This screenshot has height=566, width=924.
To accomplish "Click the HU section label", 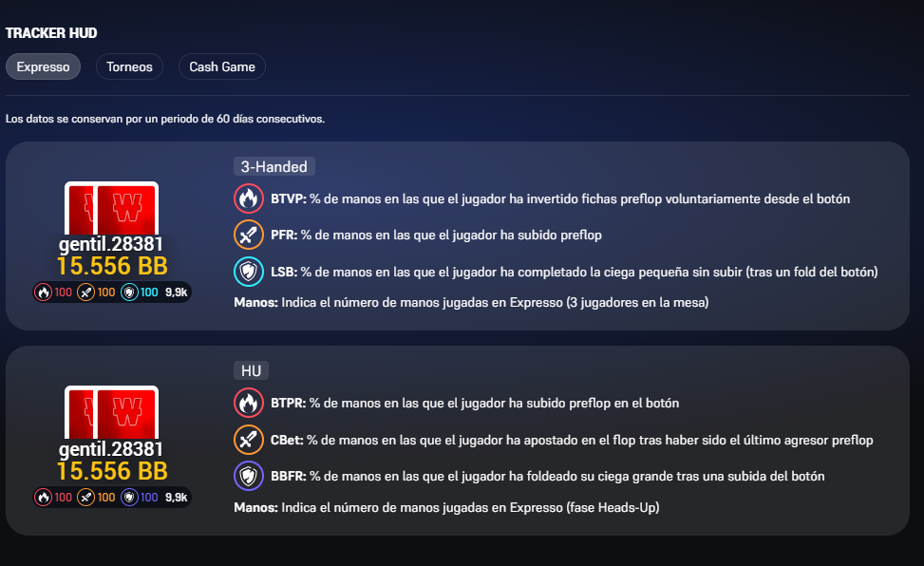I will pyautogui.click(x=251, y=371).
